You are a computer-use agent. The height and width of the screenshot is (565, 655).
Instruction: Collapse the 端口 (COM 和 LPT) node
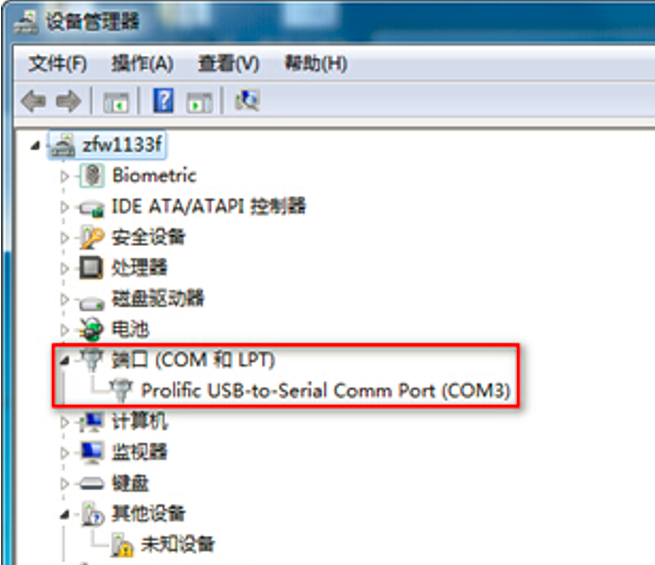(x=64, y=360)
